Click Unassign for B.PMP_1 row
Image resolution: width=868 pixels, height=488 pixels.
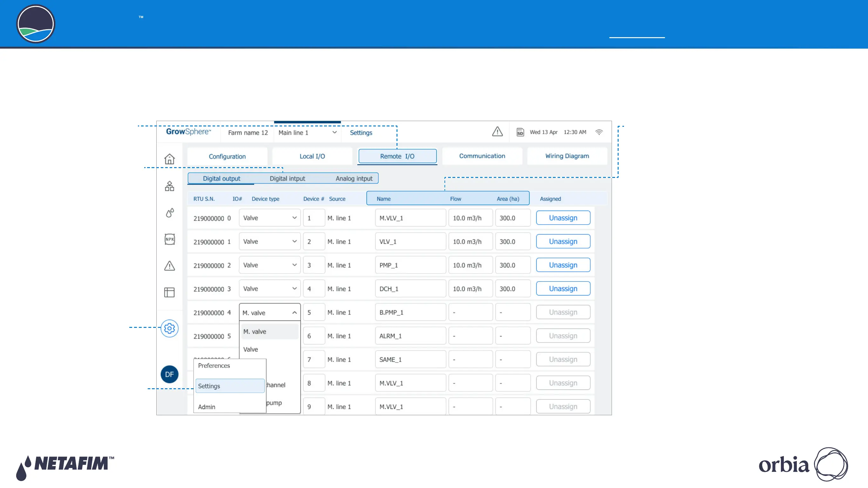[563, 312]
